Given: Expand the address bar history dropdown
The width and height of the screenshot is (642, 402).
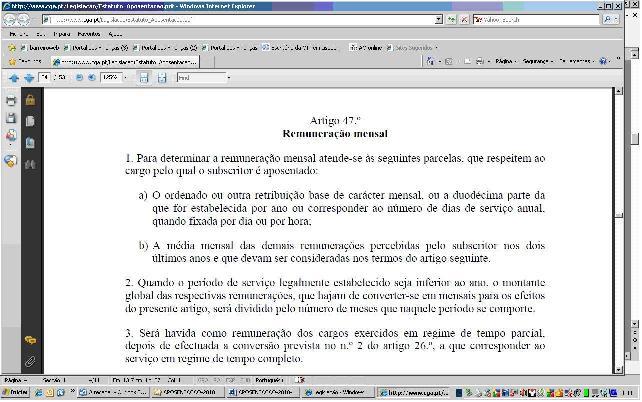Looking at the screenshot, I should coord(439,19).
